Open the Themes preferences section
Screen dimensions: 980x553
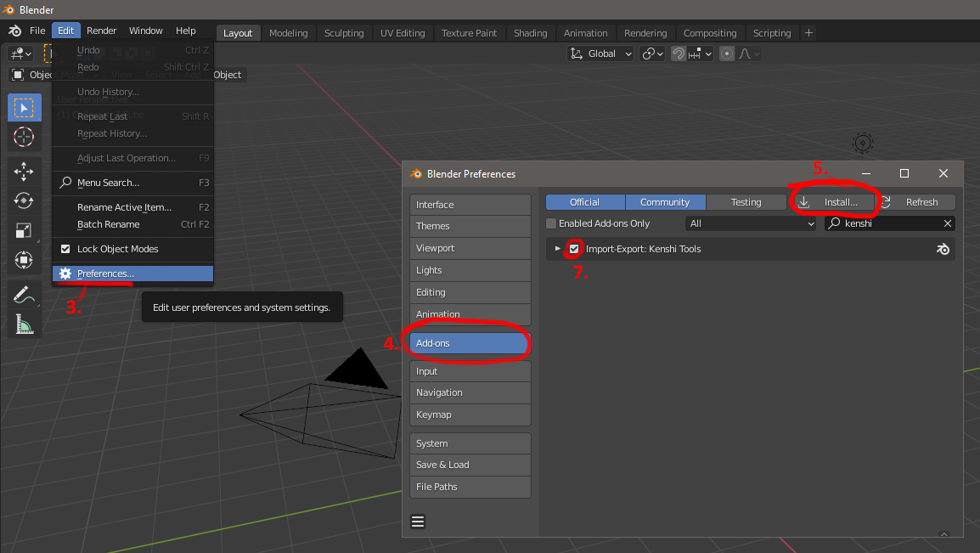click(x=470, y=226)
